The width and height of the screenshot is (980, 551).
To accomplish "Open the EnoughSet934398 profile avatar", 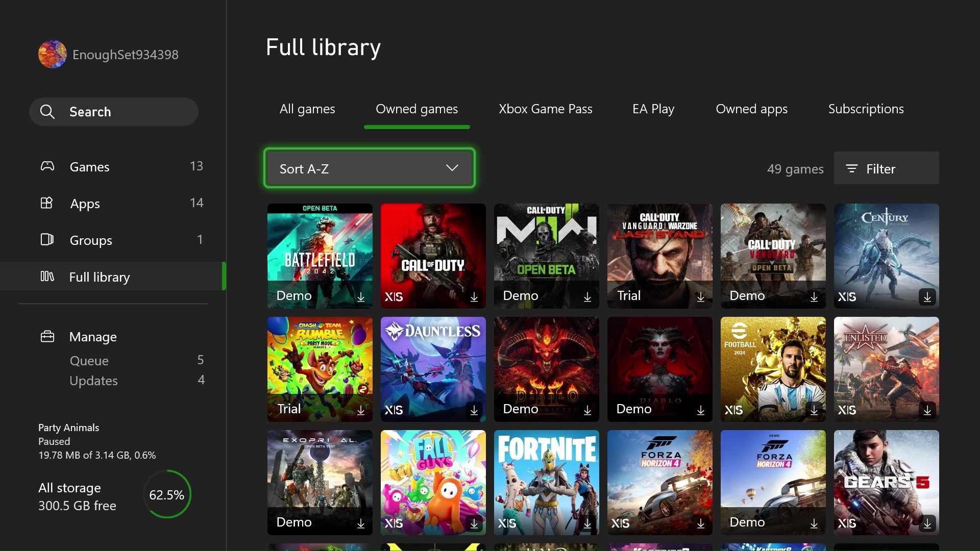I will click(52, 55).
